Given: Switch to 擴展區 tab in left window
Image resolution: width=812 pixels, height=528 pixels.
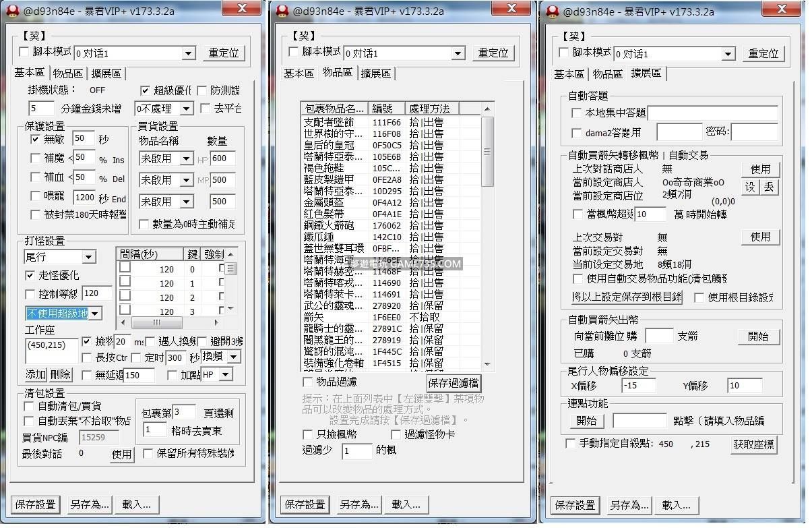Looking at the screenshot, I should pos(106,74).
